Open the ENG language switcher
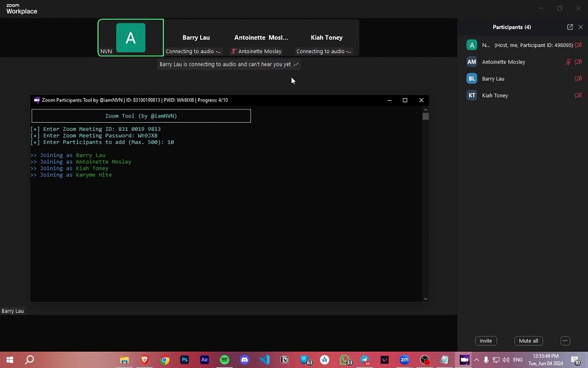 point(518,360)
